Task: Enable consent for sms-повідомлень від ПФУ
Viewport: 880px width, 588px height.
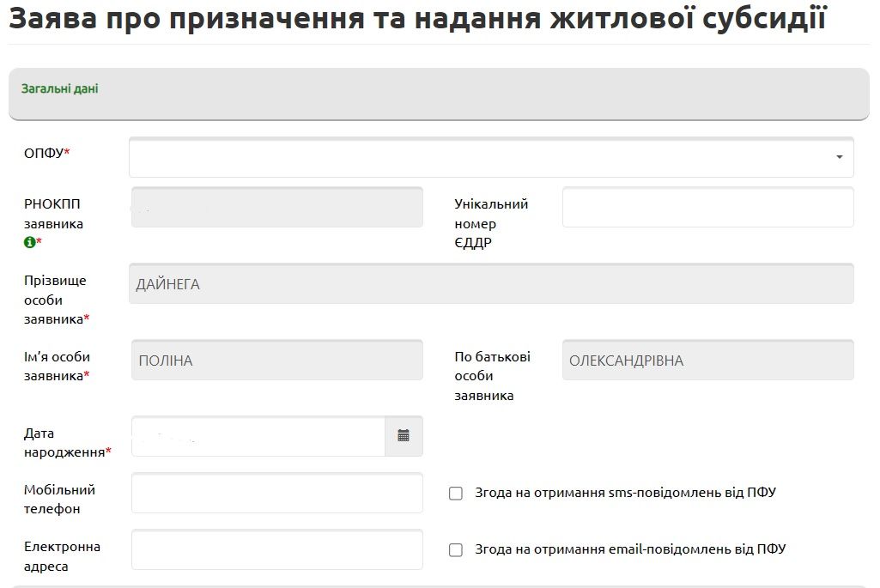Action: tap(456, 493)
